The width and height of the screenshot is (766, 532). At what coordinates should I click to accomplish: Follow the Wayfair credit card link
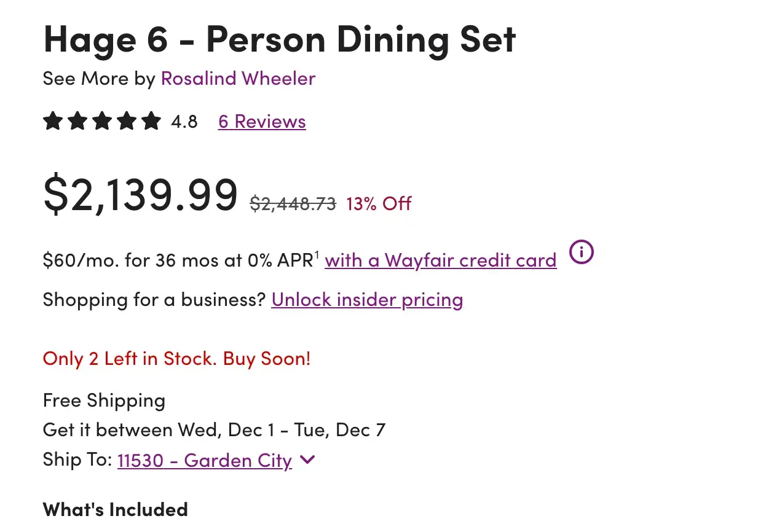(x=440, y=260)
